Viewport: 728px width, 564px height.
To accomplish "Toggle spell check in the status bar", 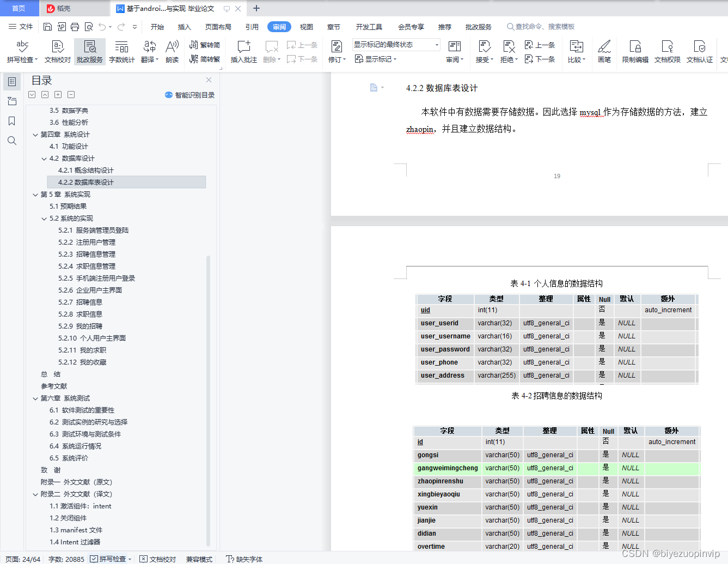I will [x=111, y=559].
